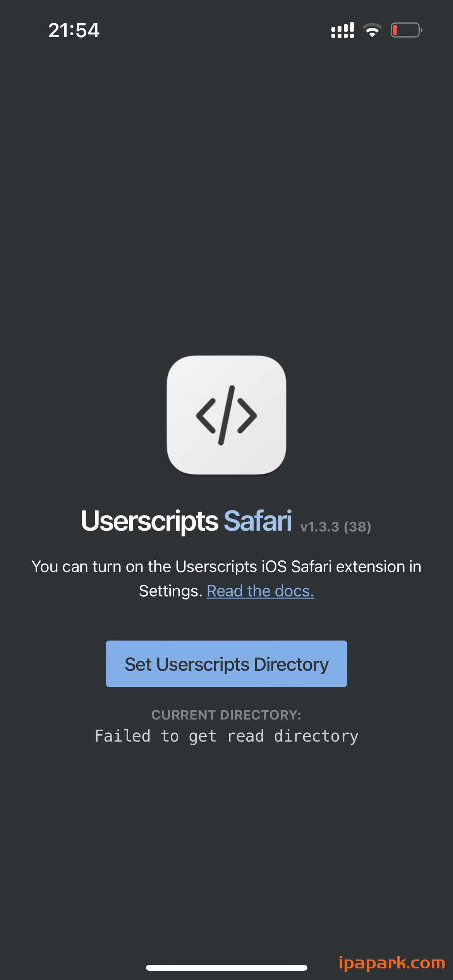The height and width of the screenshot is (980, 453).
Task: Tap the word Userscripts in the heading
Action: 149,521
